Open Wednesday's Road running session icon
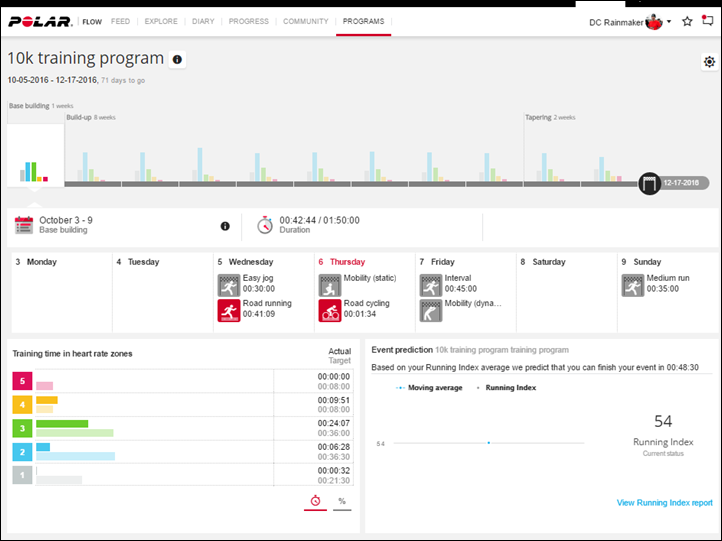 tap(229, 310)
